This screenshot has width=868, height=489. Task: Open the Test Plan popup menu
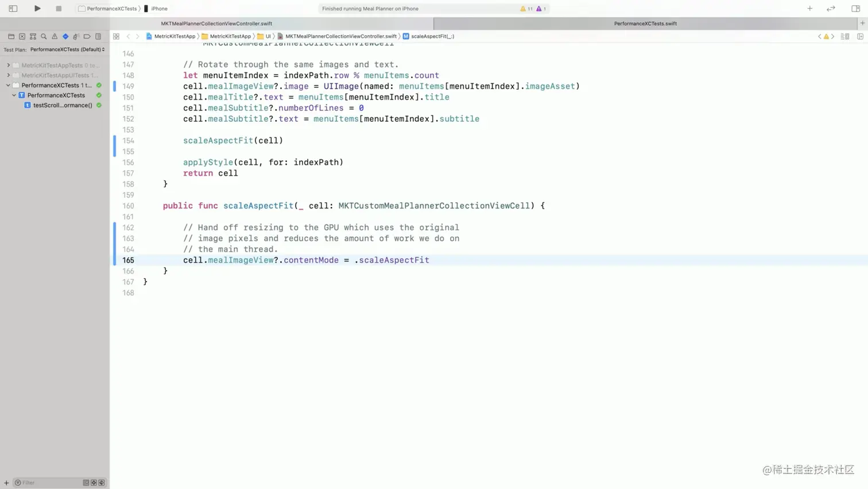pyautogui.click(x=67, y=49)
